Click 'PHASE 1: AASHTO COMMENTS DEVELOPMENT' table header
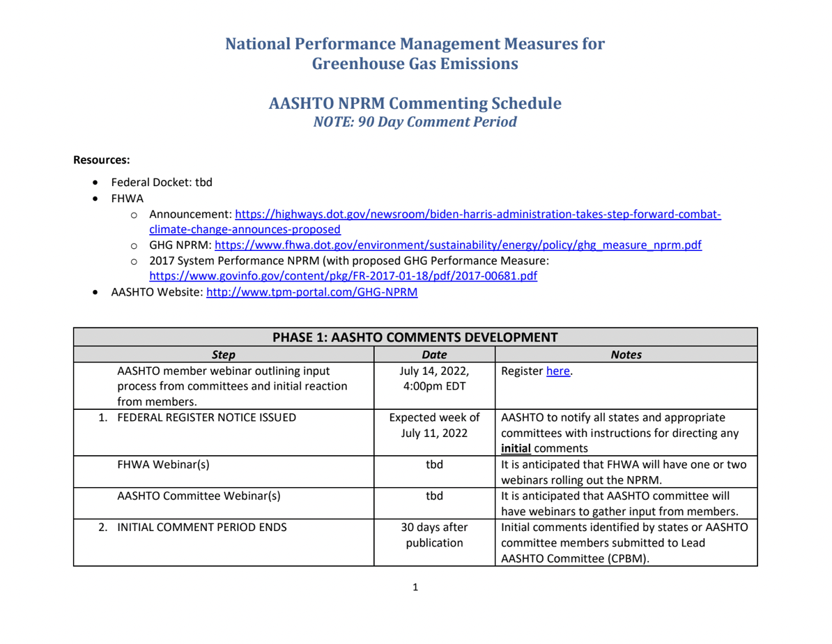Image resolution: width=832 pixels, height=644 pixels. 415,337
